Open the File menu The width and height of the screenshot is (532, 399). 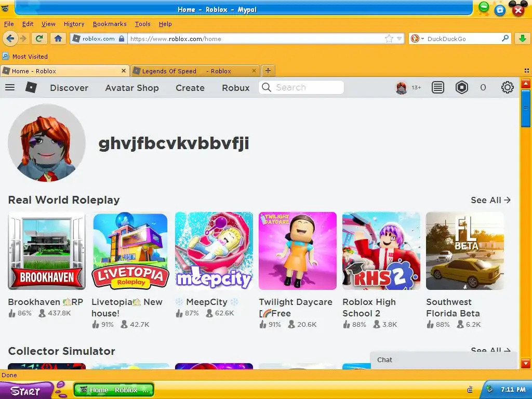tap(9, 24)
